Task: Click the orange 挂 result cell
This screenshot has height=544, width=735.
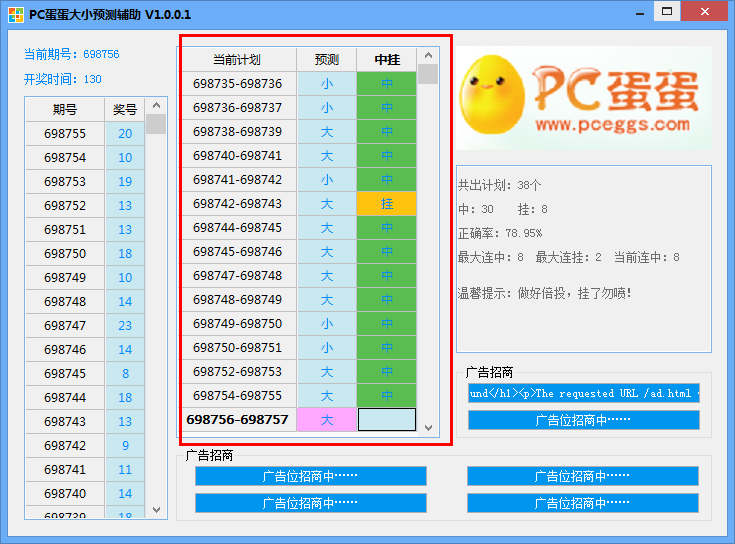Action: [387, 204]
